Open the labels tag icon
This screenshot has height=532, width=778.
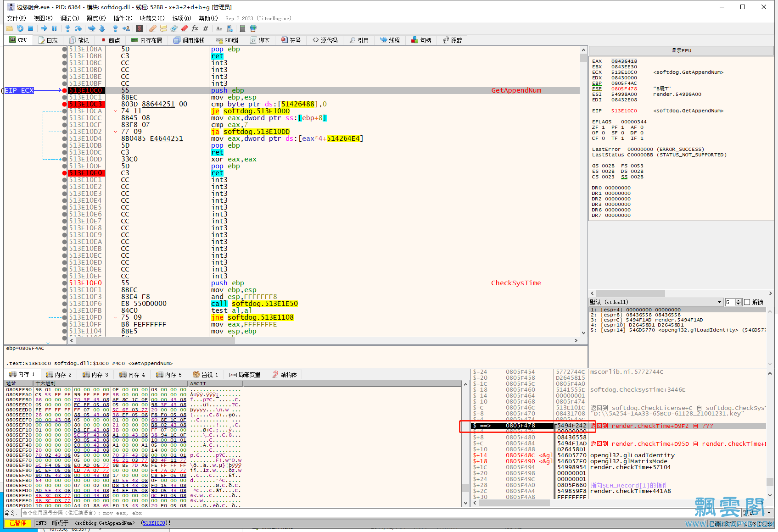(x=174, y=28)
